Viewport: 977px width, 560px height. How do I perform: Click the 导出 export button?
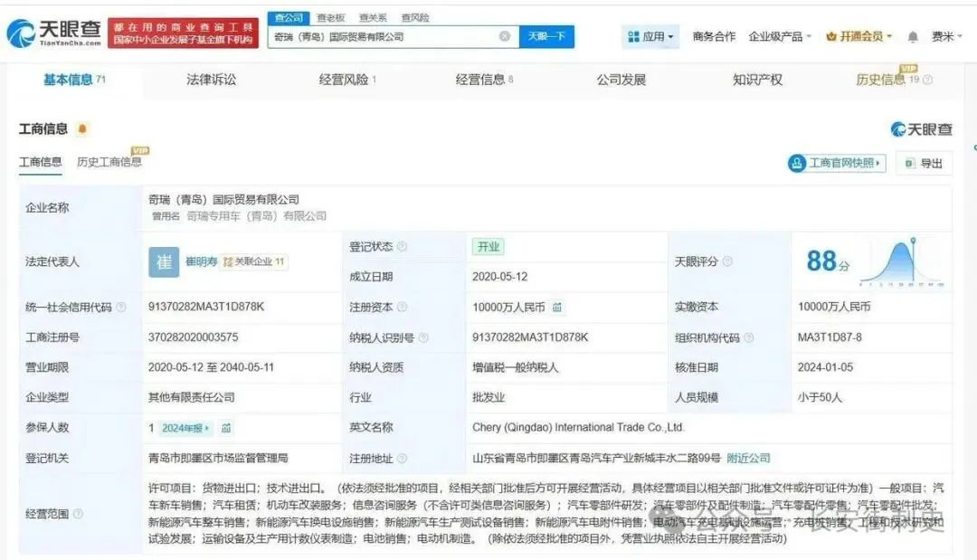tap(924, 163)
